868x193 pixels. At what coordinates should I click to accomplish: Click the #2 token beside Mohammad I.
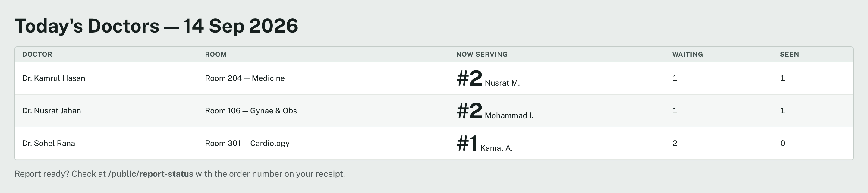(469, 111)
